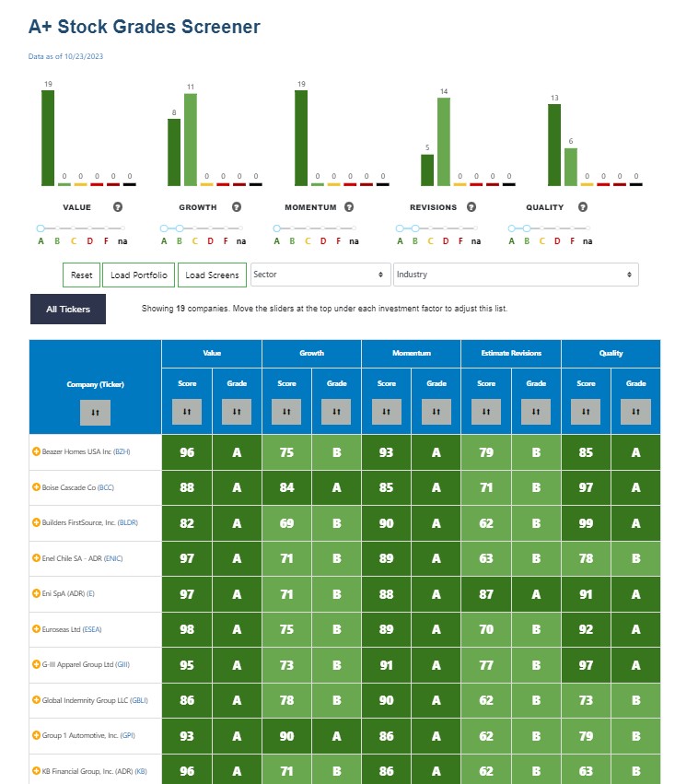Open the Growth help question-mark icon
The image size is (675, 784).
click(x=237, y=207)
